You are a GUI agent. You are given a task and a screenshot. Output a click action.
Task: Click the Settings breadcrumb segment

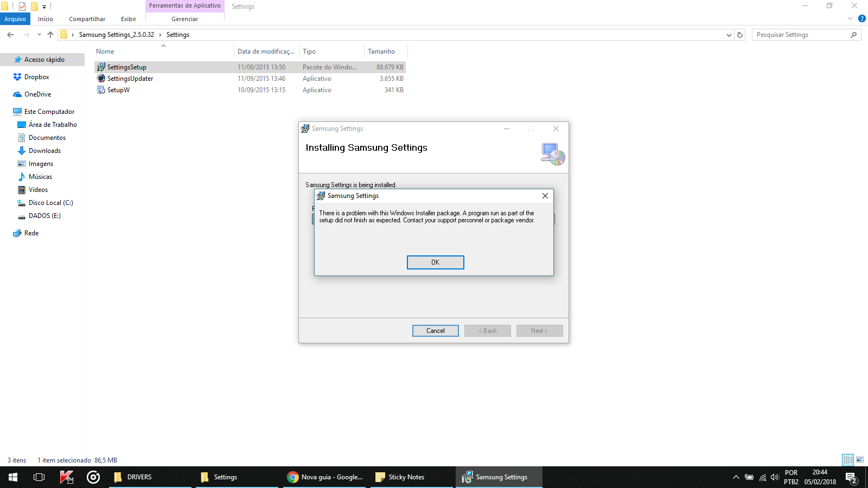pyautogui.click(x=178, y=35)
